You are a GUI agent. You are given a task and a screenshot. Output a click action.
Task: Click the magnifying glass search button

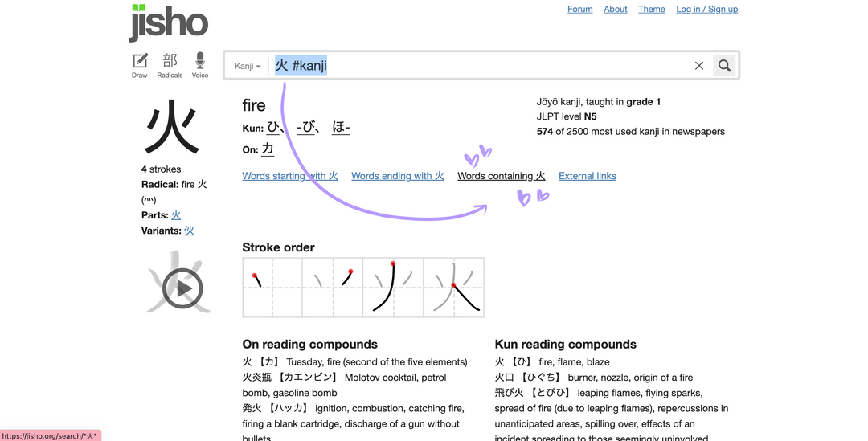pyautogui.click(x=724, y=66)
